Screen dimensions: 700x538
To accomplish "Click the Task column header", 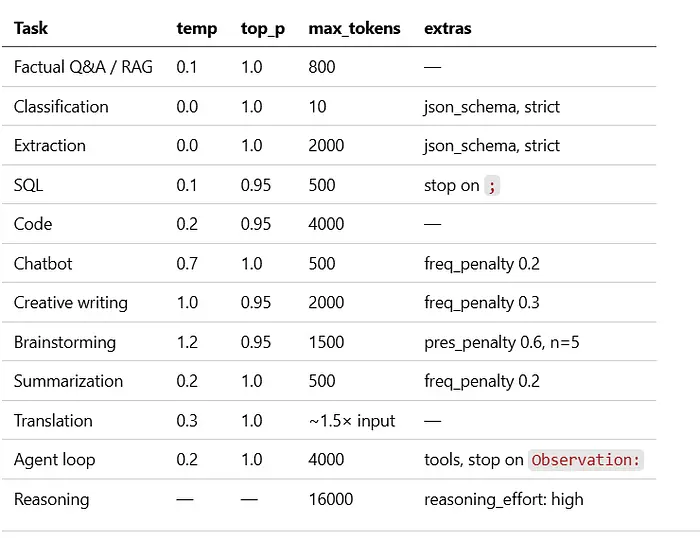I will tap(31, 28).
